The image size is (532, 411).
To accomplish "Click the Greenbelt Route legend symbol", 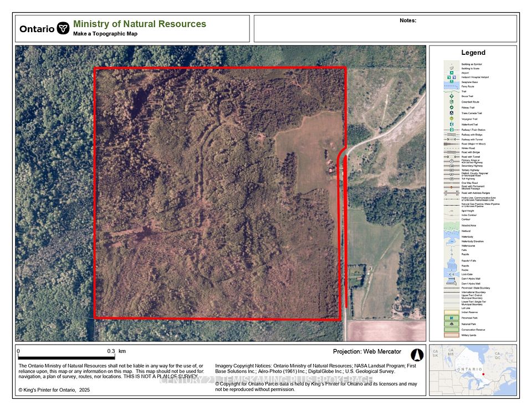I will [x=452, y=102].
